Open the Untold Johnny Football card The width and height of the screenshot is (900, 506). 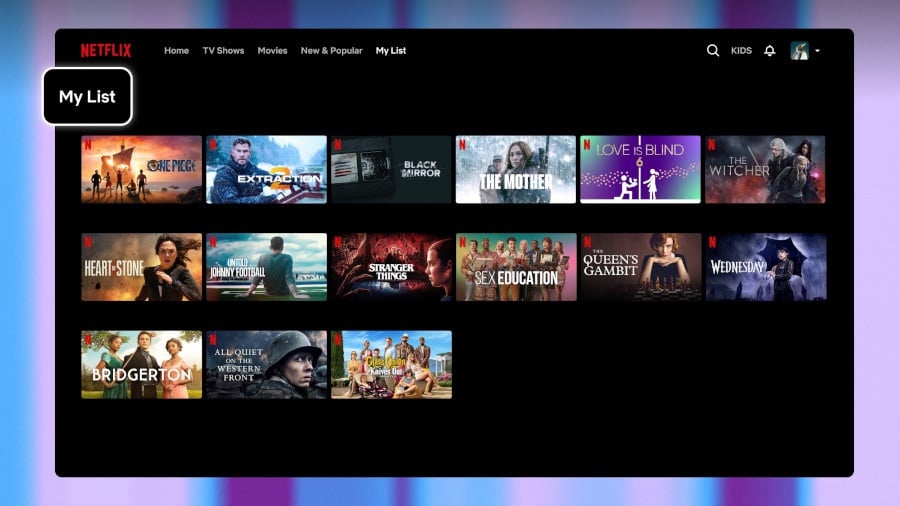(x=266, y=267)
